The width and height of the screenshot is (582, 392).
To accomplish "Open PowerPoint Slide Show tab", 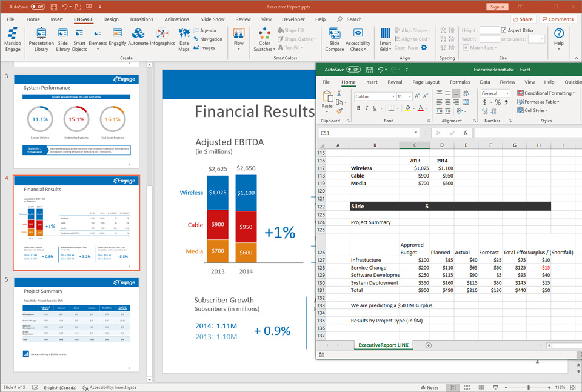I will tap(213, 19).
